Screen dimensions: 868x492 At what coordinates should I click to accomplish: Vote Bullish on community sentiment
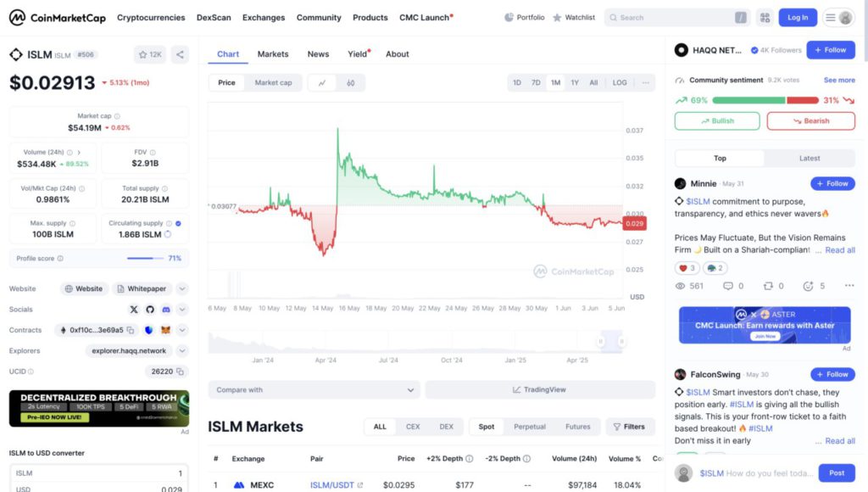(717, 120)
